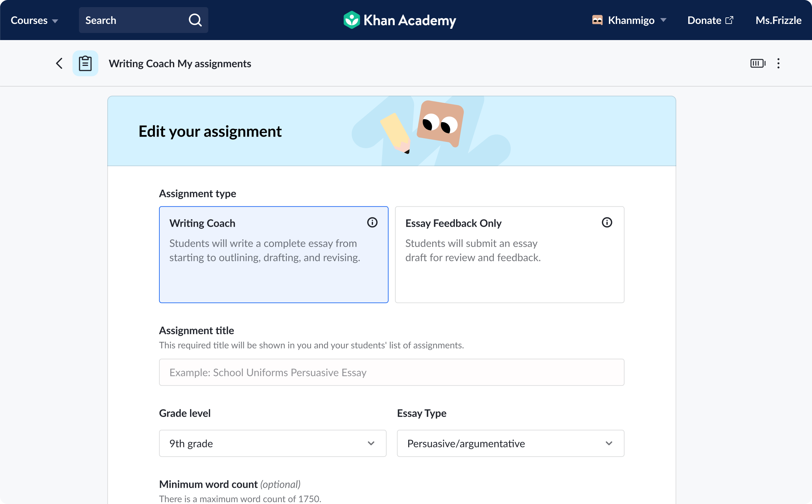This screenshot has height=504, width=812.
Task: Show info for Writing Coach type
Action: (x=372, y=222)
